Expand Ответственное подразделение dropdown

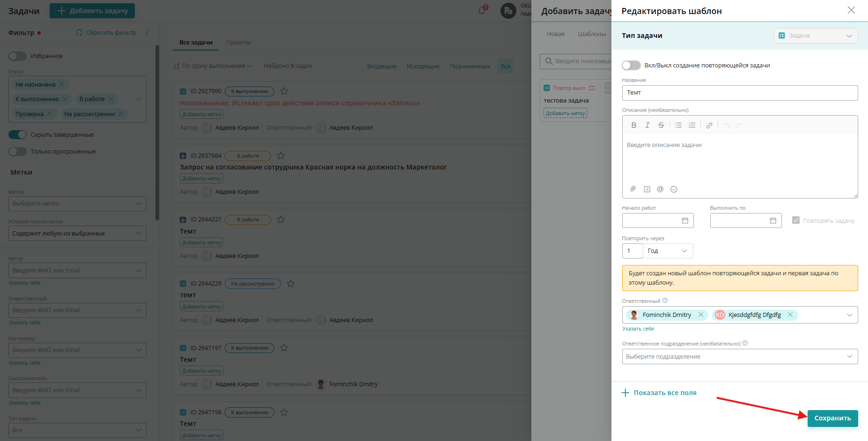(x=740, y=356)
